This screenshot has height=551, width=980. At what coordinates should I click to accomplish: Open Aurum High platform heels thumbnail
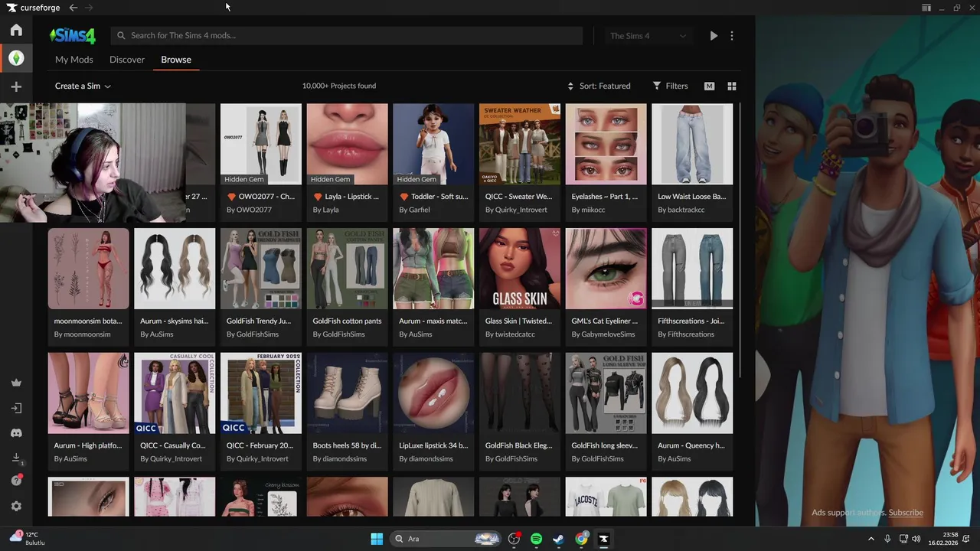[89, 393]
